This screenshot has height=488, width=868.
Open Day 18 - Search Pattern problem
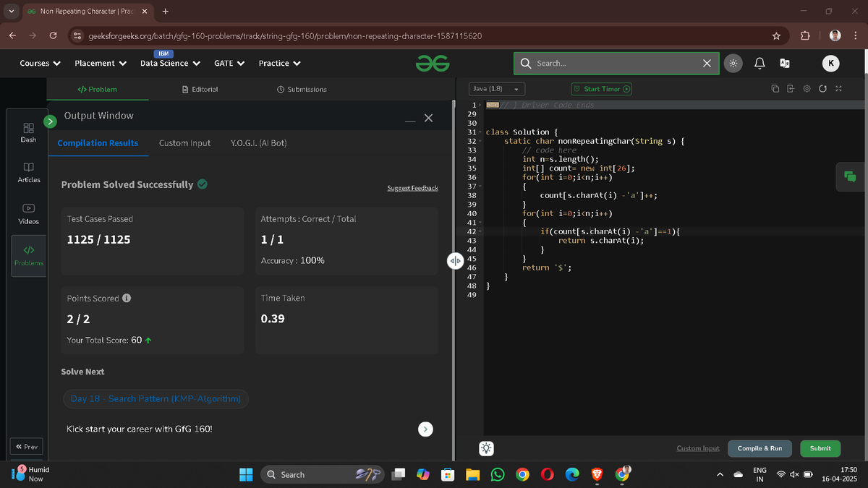click(x=156, y=398)
